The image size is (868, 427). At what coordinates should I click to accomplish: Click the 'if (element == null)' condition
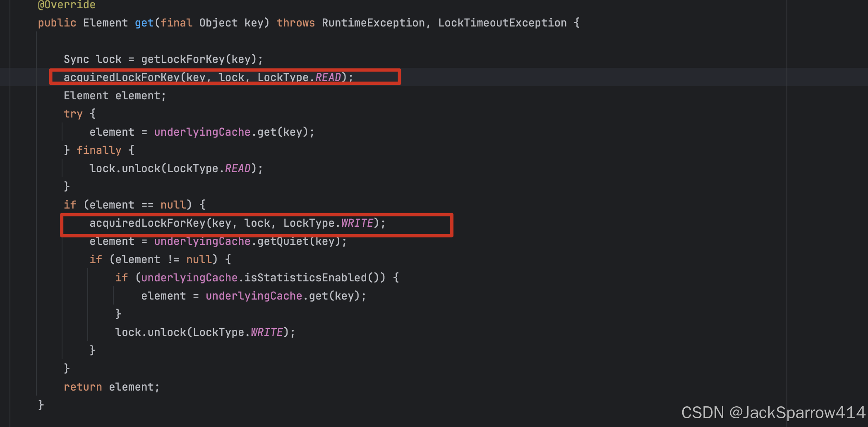128,205
